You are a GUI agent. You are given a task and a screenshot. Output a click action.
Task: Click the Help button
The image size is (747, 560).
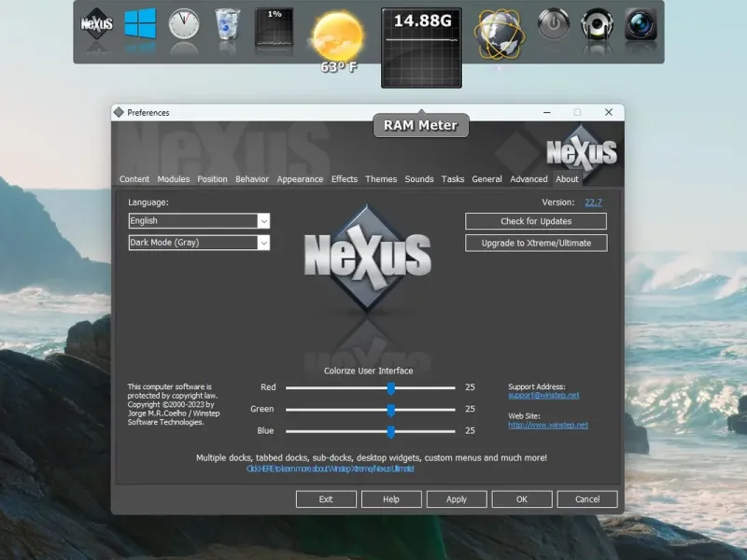391,499
